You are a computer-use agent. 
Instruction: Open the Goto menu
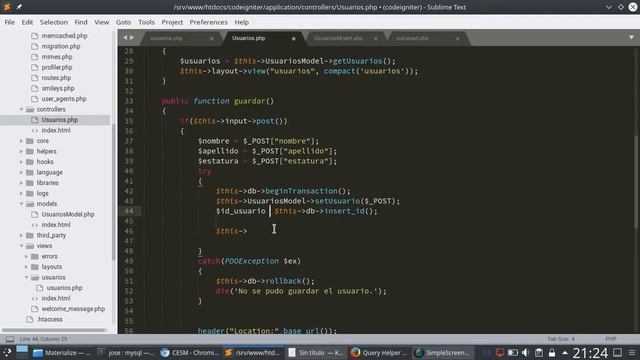click(123, 22)
